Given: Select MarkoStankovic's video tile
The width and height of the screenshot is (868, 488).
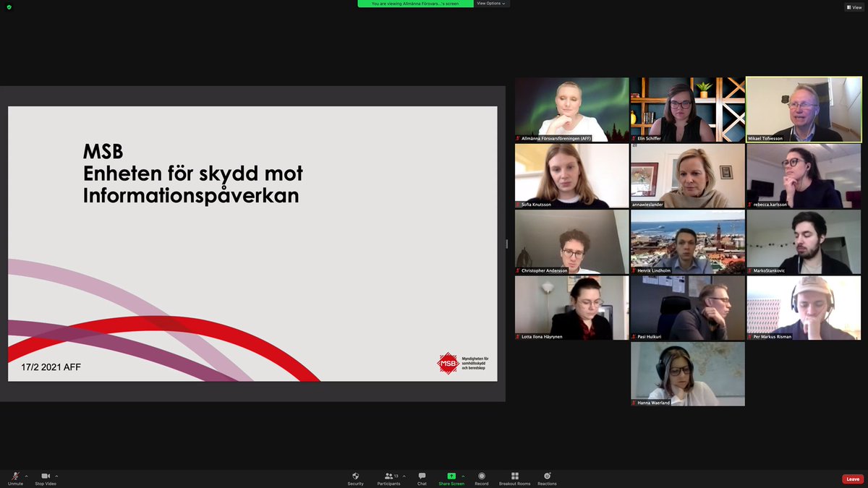Looking at the screenshot, I should [804, 242].
